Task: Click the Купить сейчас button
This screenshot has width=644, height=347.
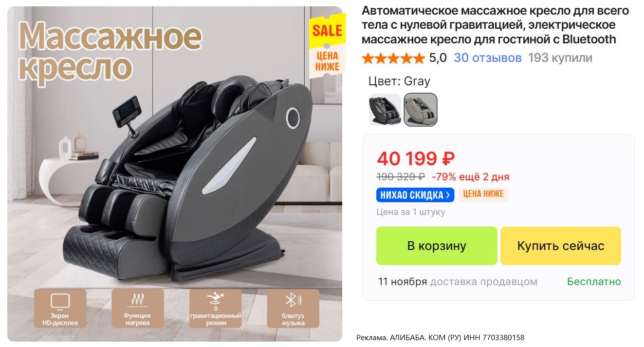Action: pyautogui.click(x=561, y=246)
